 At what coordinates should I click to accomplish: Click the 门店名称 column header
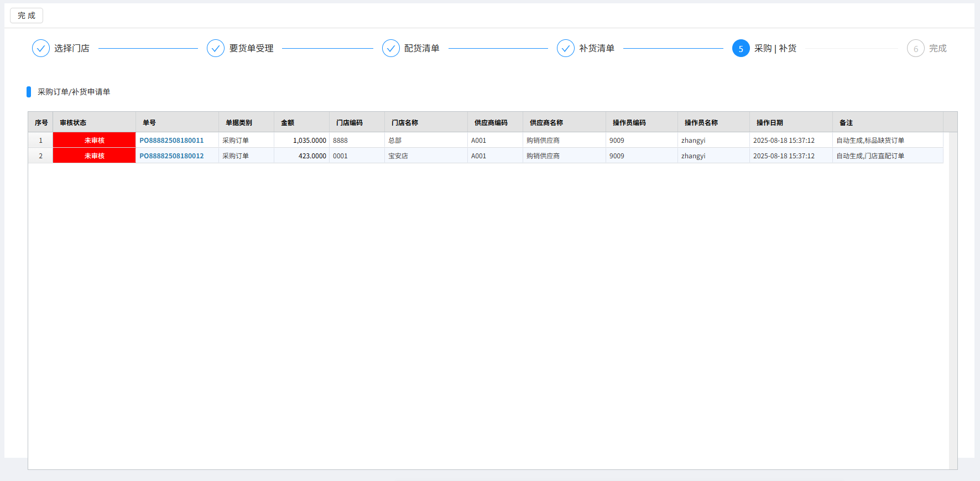426,122
